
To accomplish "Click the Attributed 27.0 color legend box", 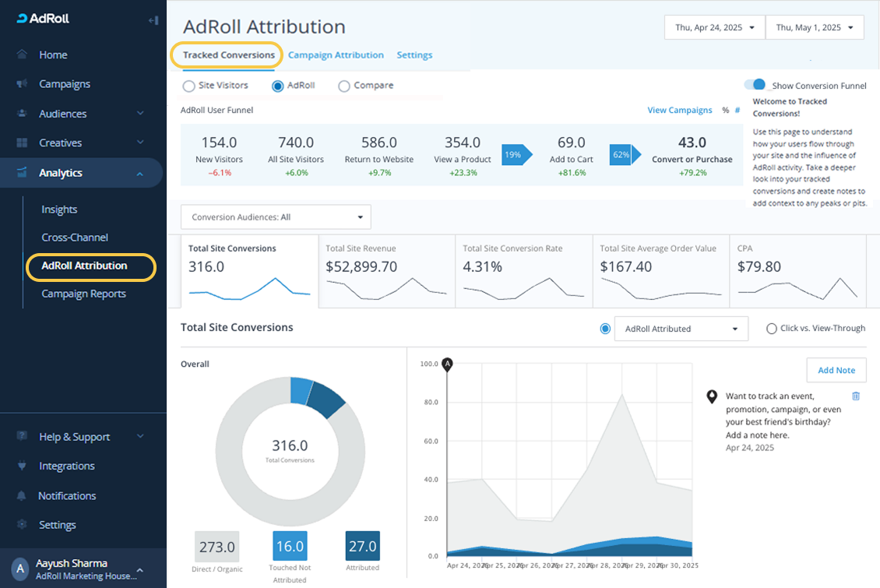I will [362, 546].
